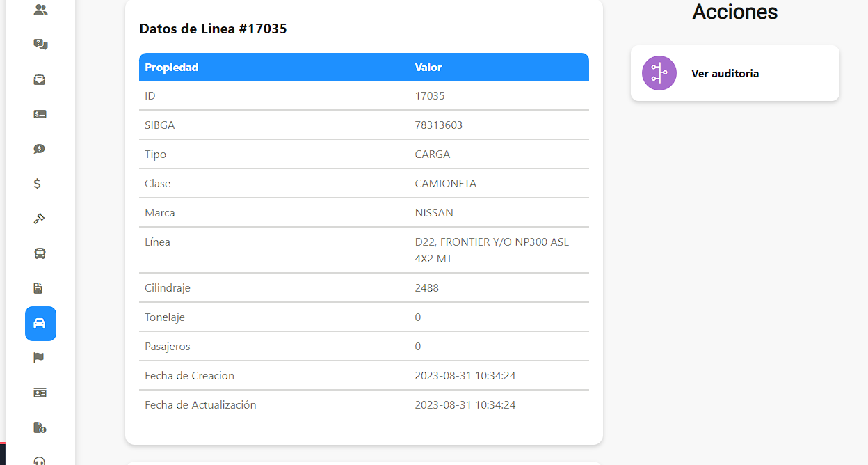Click the Tonelaje property label
Viewport: 868px width, 465px height.
165,317
